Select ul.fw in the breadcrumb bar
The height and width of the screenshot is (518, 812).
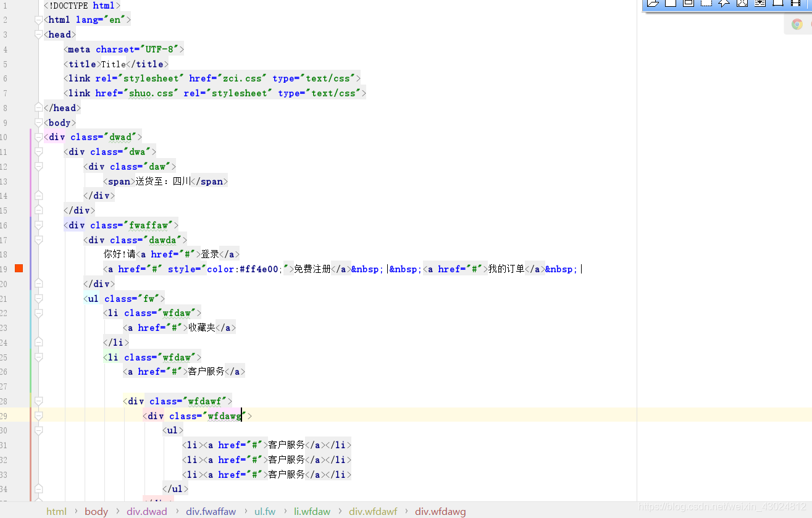pyautogui.click(x=265, y=511)
